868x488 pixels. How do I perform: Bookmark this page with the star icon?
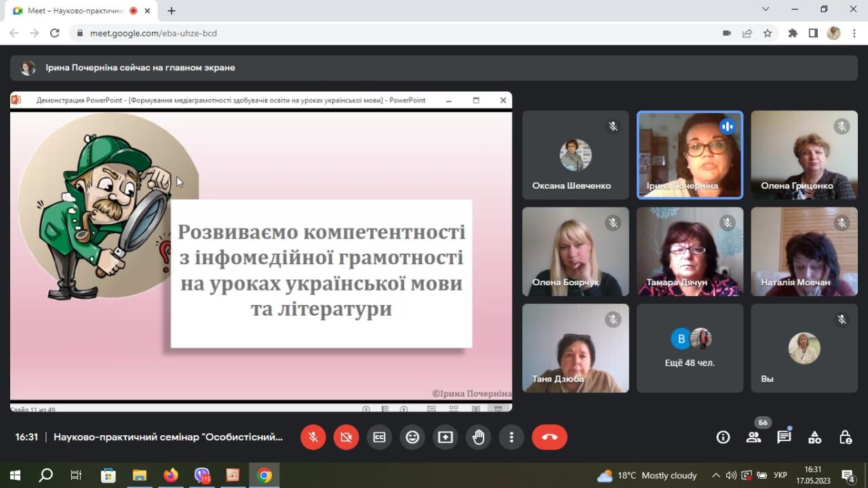pyautogui.click(x=768, y=33)
